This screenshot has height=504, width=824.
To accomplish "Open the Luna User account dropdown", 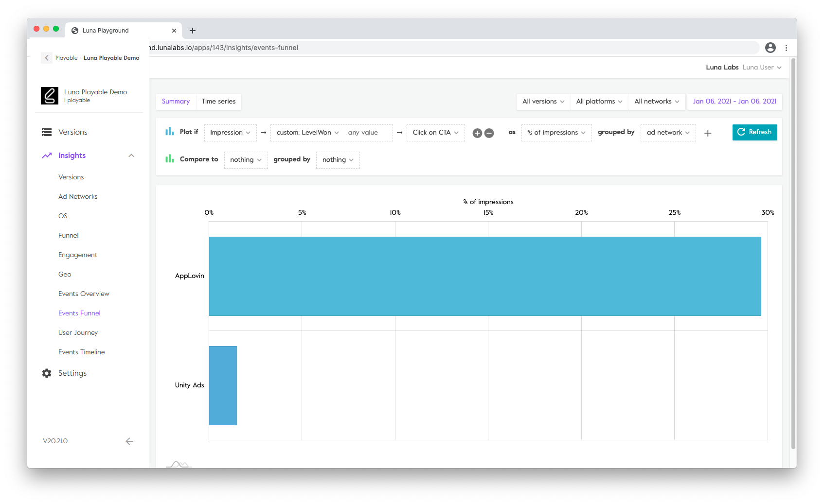I will pos(762,68).
